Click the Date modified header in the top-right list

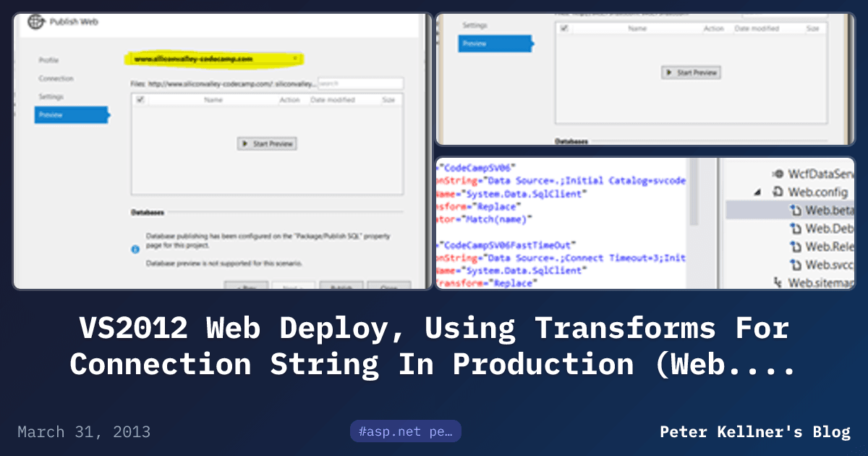pyautogui.click(x=757, y=28)
